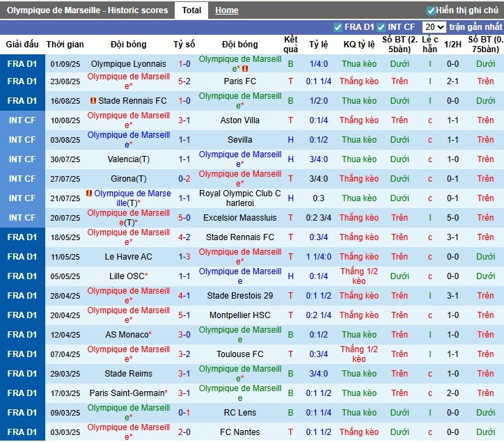Open Royal Olympic Club Charleroi team link
The height and width of the screenshot is (442, 504).
[x=240, y=198]
